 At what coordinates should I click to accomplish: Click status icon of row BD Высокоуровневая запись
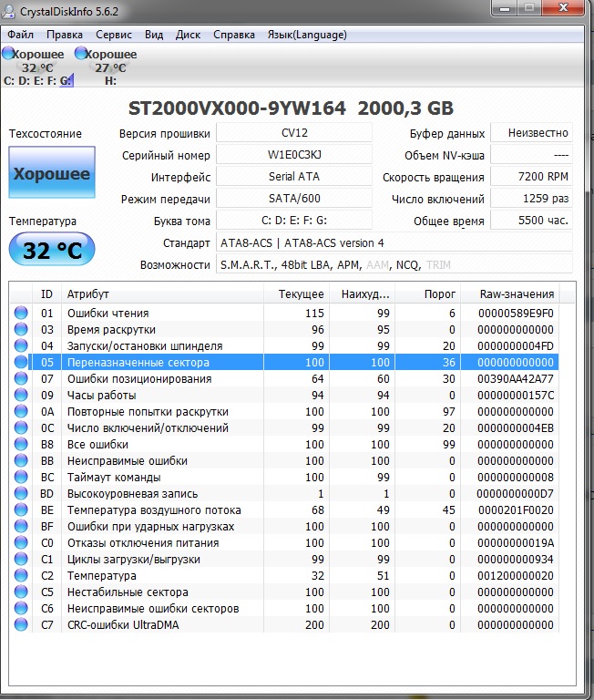coord(21,493)
